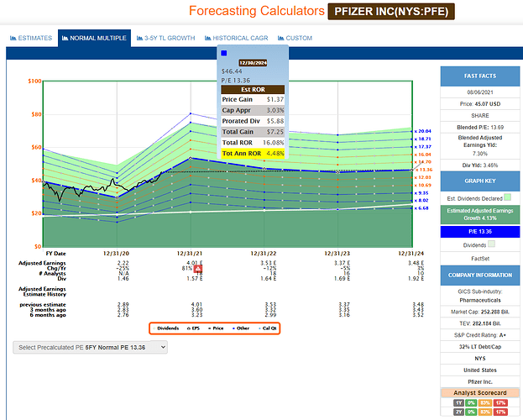Click the x 12.03 multiple label

[x=423, y=177]
